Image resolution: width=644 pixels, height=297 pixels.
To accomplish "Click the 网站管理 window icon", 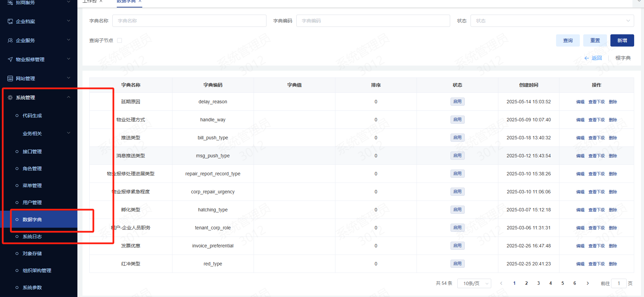I will coord(10,78).
